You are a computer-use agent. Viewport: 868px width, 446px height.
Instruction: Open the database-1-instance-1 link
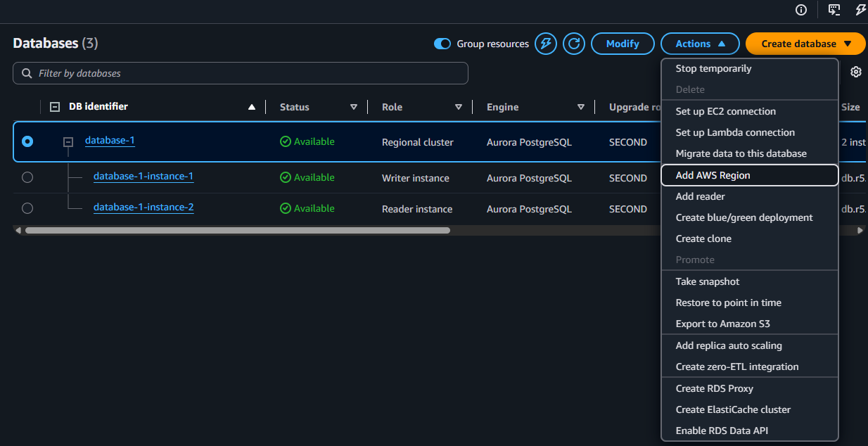(x=143, y=177)
